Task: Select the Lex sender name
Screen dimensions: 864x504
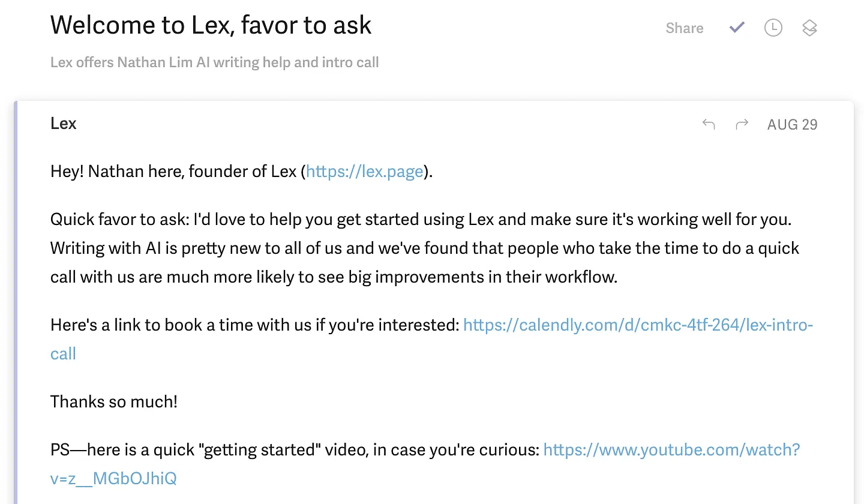Action: [x=64, y=124]
